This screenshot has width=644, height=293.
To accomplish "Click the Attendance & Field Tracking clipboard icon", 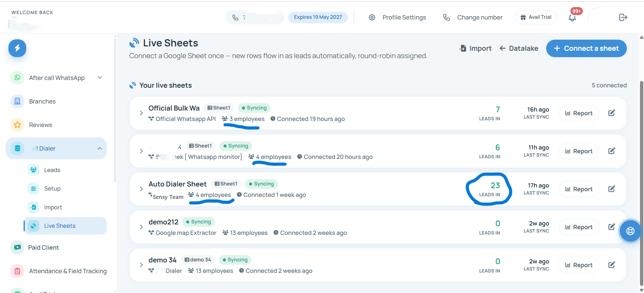I will [x=17, y=271].
